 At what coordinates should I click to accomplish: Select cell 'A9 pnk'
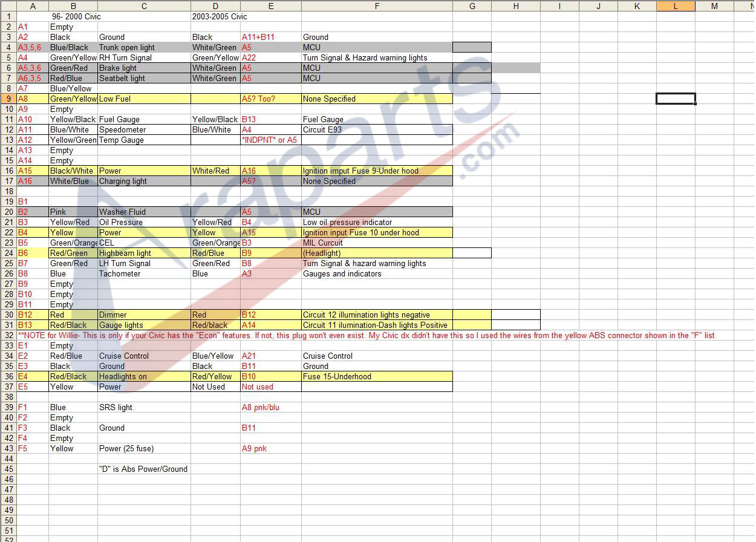(271, 448)
